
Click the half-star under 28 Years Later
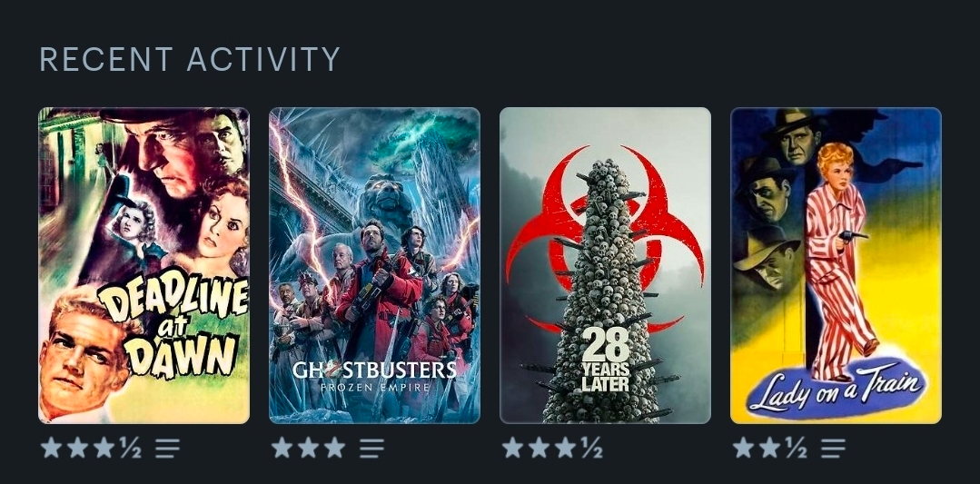(x=592, y=448)
